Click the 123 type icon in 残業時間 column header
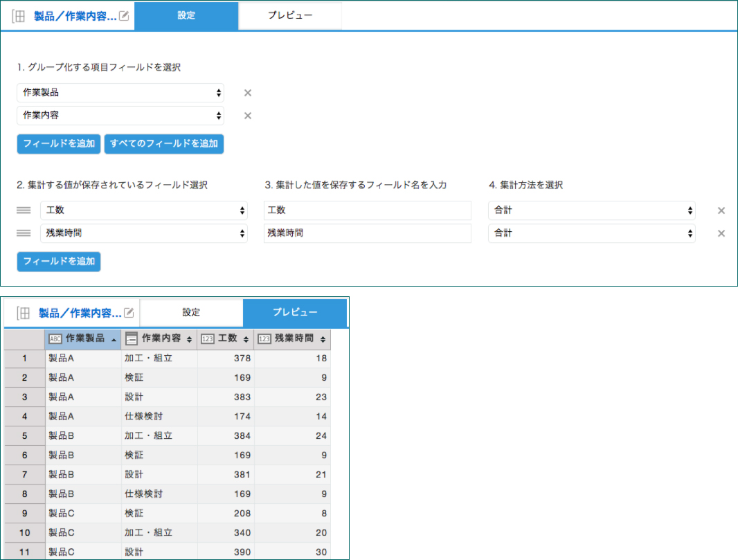 point(264,338)
